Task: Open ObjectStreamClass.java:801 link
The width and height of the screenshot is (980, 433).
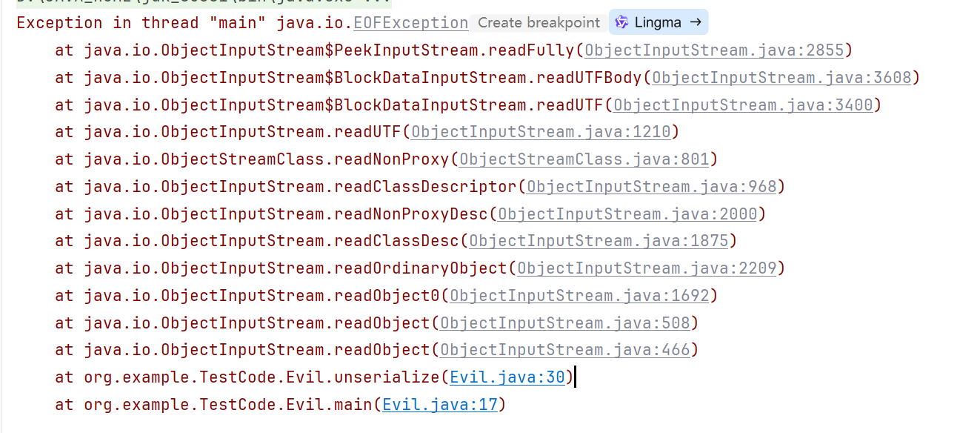Action: click(x=584, y=159)
